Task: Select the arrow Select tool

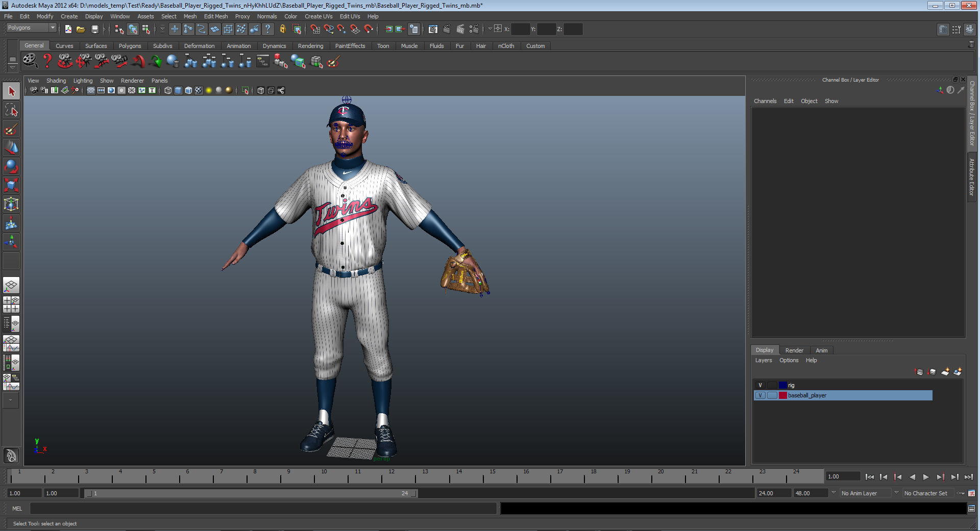Action: (11, 91)
